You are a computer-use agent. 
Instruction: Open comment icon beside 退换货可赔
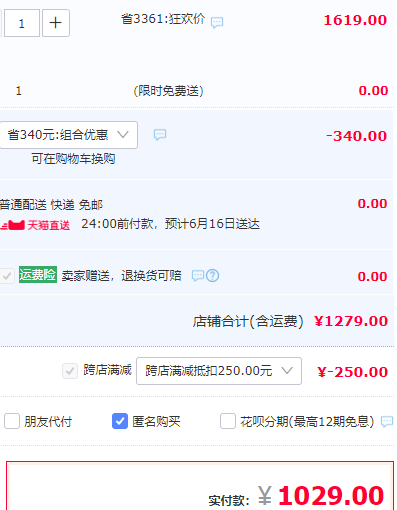198,276
